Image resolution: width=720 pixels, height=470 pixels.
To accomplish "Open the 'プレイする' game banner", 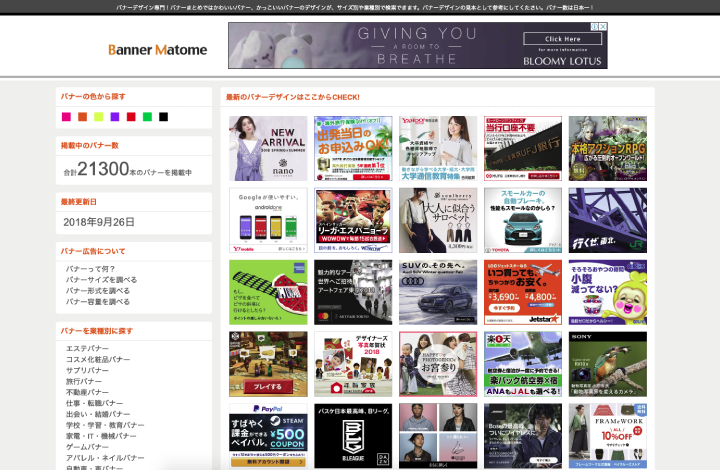I will click(x=268, y=364).
